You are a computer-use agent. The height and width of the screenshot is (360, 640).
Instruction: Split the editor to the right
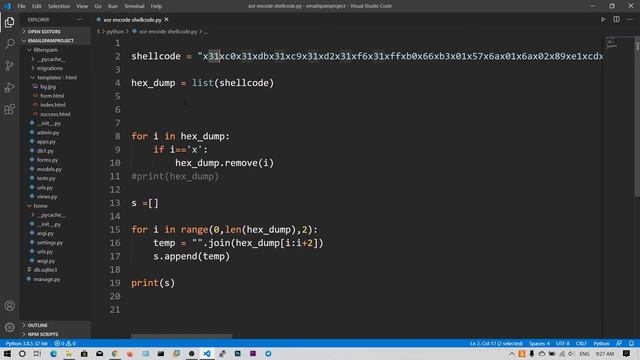(616, 20)
